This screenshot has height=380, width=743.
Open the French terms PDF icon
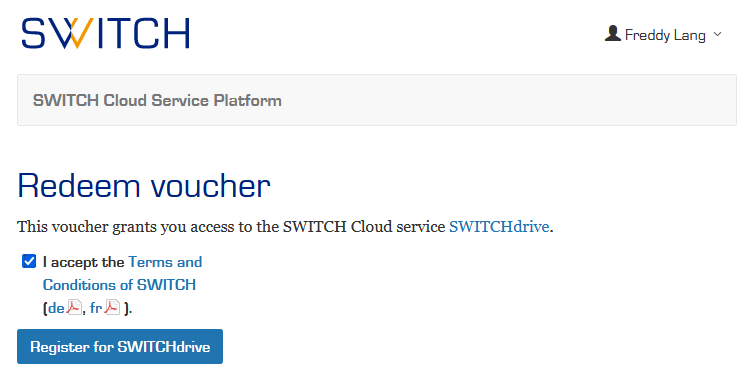tap(112, 308)
